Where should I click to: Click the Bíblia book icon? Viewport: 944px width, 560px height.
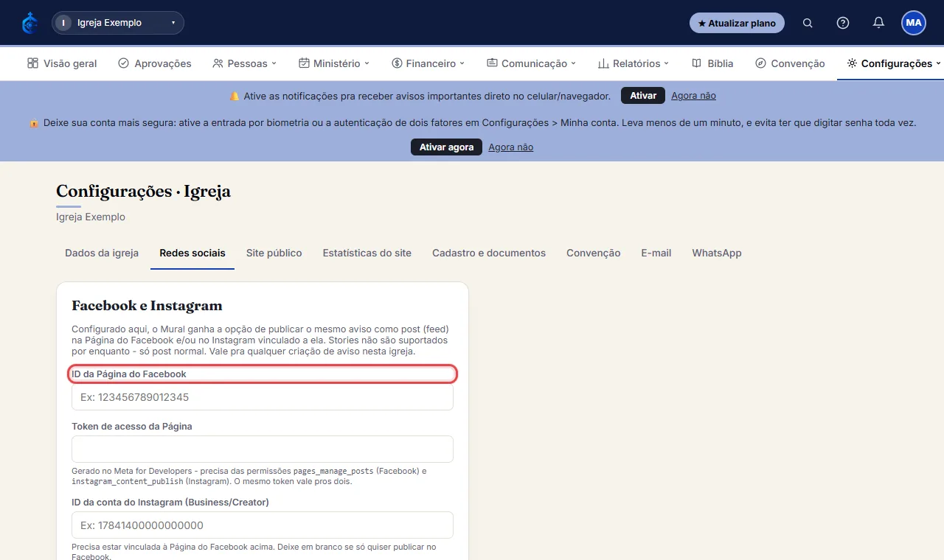(x=696, y=63)
